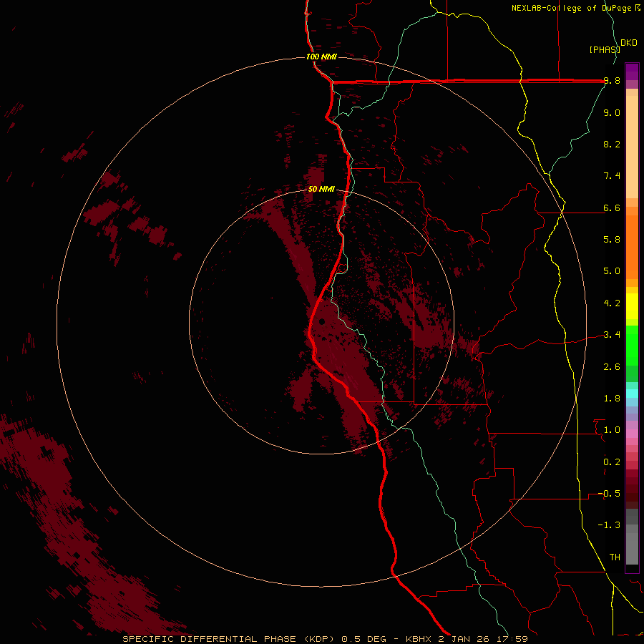
Task: Click the 1.0 scale value
Action: 612,430
